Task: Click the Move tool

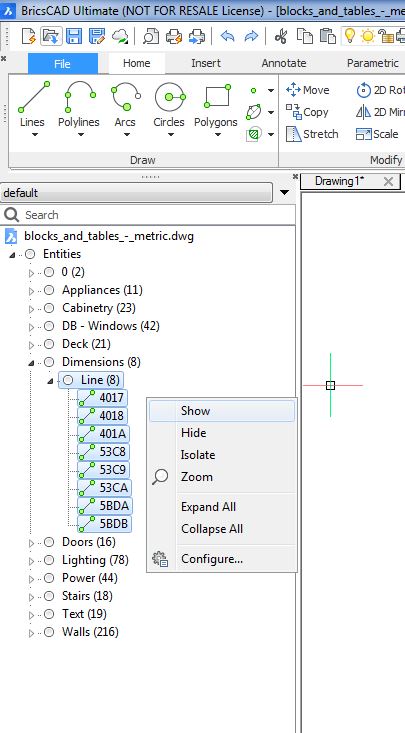Action: (307, 90)
